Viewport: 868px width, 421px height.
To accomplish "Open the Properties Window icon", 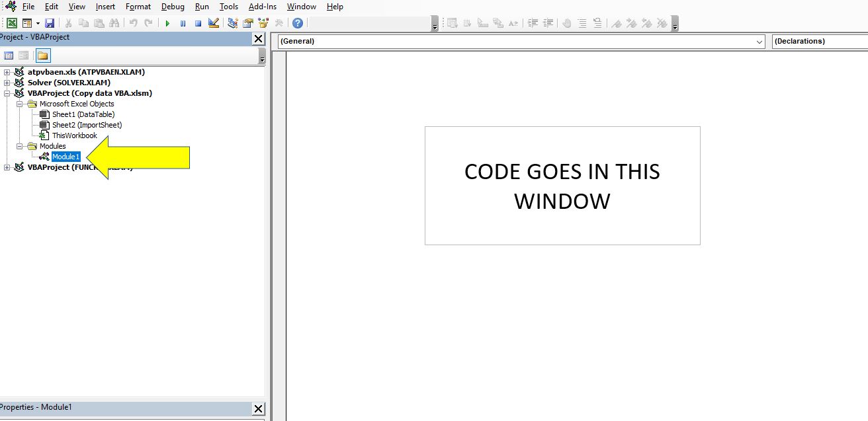I will point(247,22).
